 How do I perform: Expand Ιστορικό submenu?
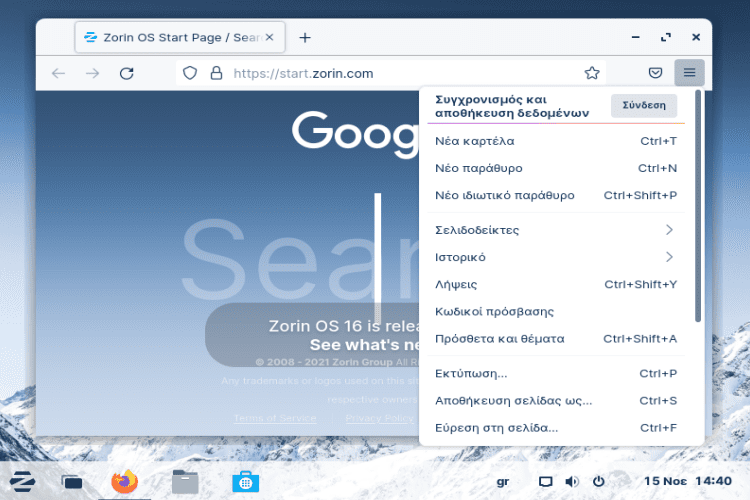coord(556,257)
